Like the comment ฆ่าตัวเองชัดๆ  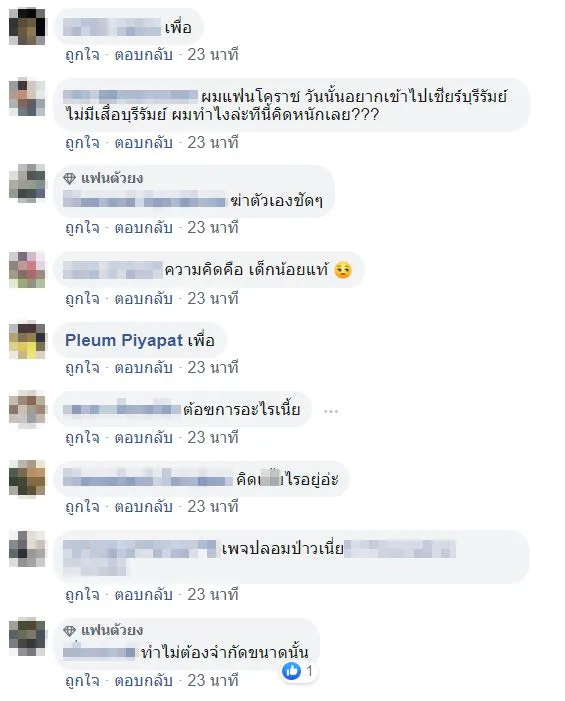(x=82, y=228)
